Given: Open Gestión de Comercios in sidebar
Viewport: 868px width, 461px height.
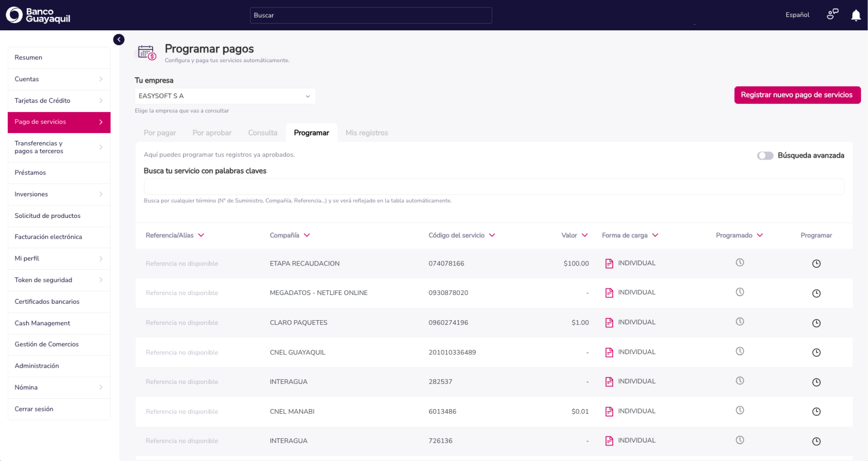Looking at the screenshot, I should pos(59,345).
